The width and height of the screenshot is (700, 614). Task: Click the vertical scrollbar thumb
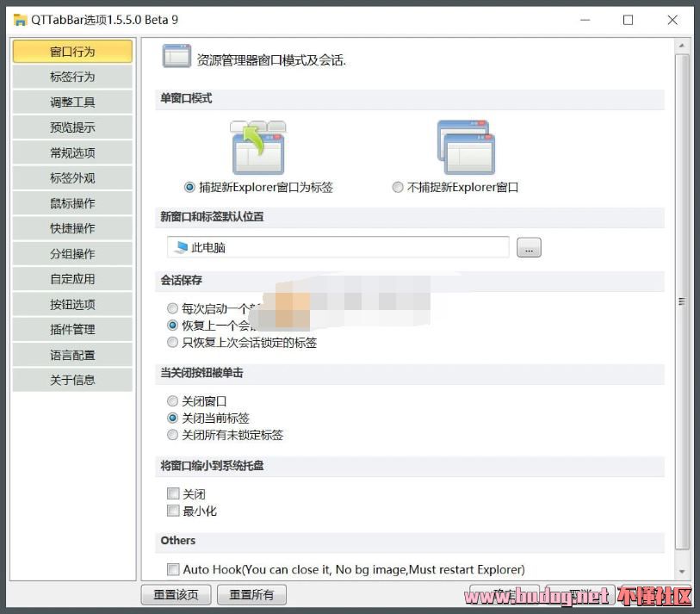(682, 302)
